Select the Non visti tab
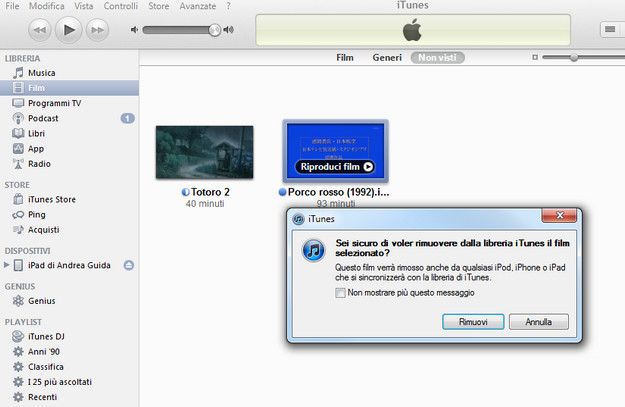This screenshot has height=407, width=625. point(437,58)
